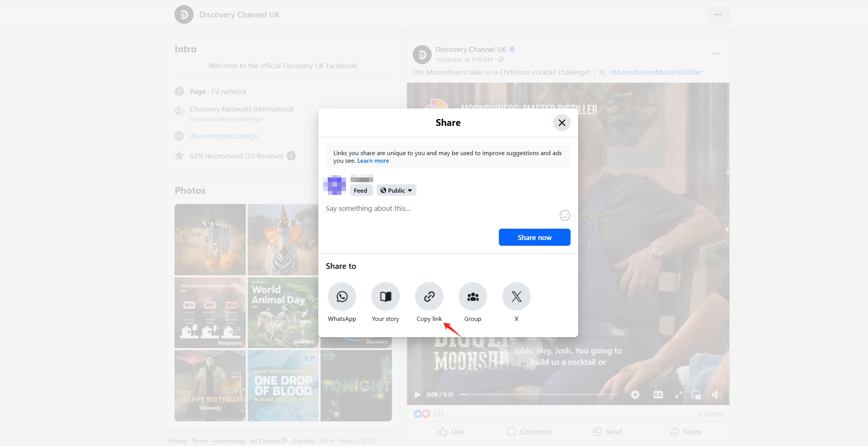The height and width of the screenshot is (446, 868).
Task: Open the Happy Birthday photo
Action: click(x=210, y=386)
